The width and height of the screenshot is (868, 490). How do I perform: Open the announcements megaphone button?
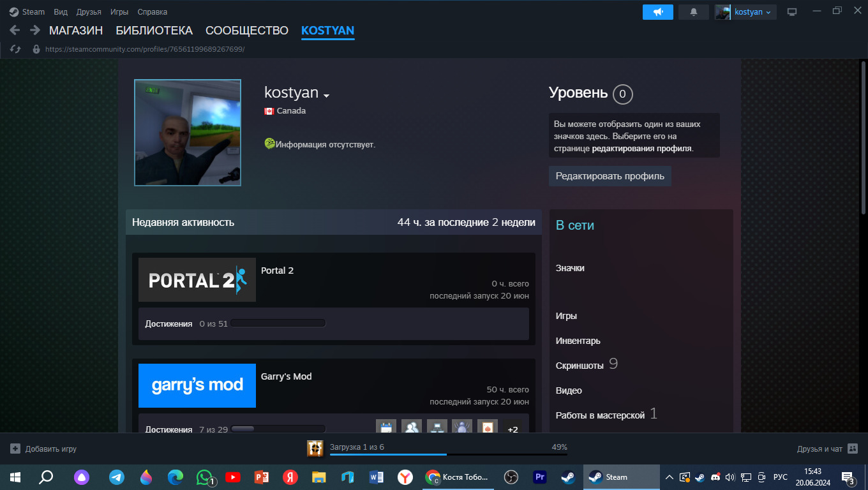(x=658, y=12)
